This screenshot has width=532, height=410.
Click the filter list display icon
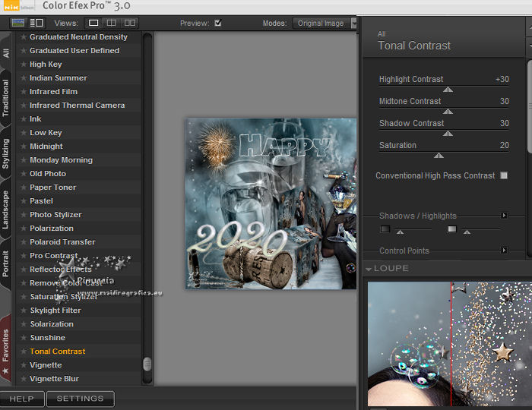36,23
